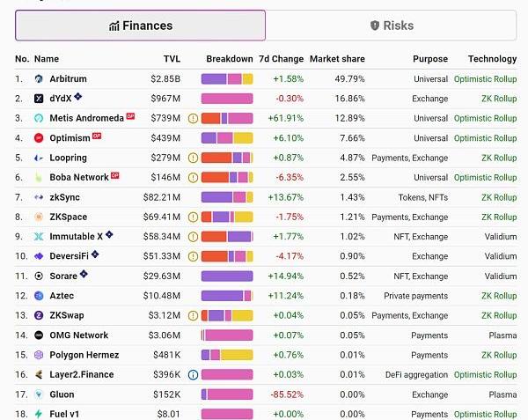Click the Private payments purpose text
Image resolution: width=528 pixels, height=420 pixels.
coord(416,296)
